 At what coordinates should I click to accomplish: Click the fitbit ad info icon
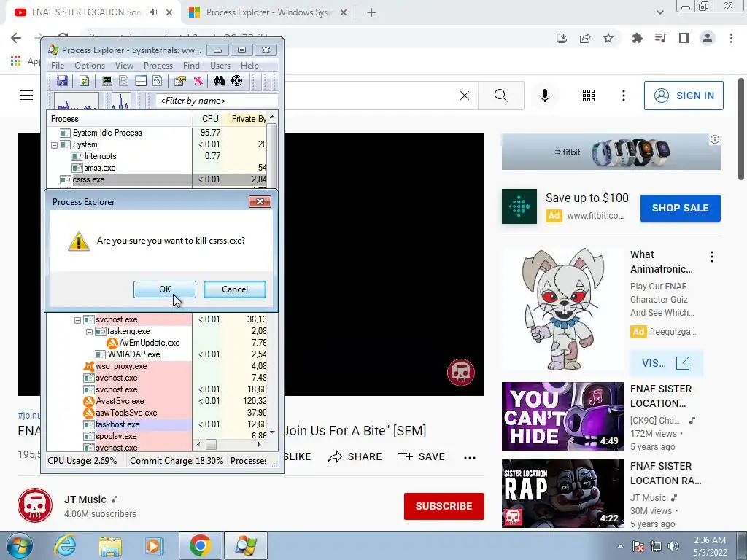pos(715,139)
